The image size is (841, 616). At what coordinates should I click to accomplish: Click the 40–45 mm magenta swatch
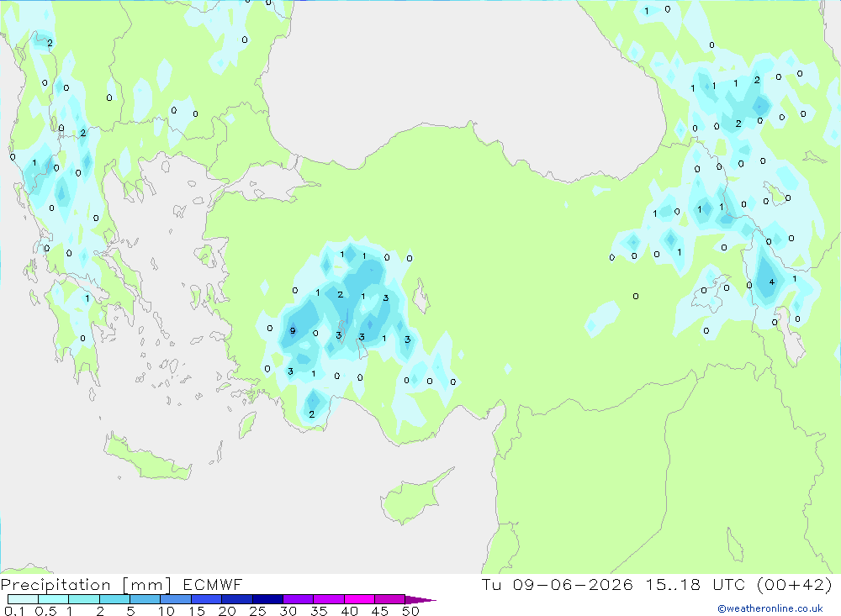coord(359,599)
